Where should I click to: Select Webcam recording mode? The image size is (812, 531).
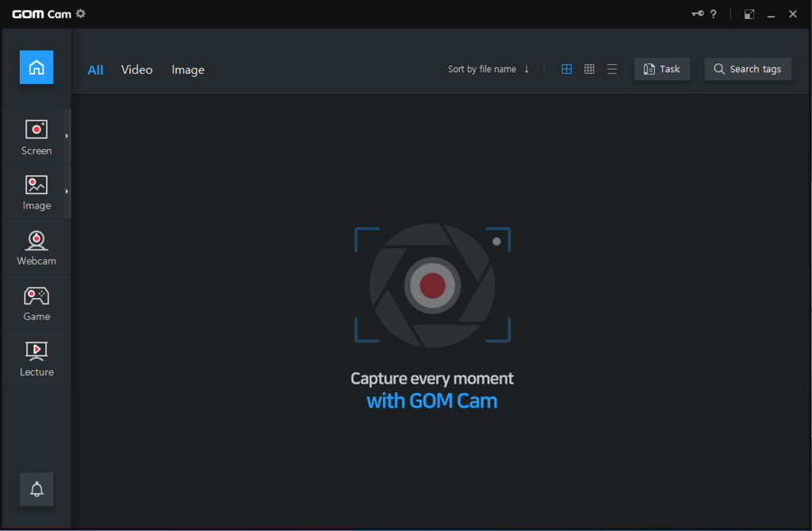(36, 248)
